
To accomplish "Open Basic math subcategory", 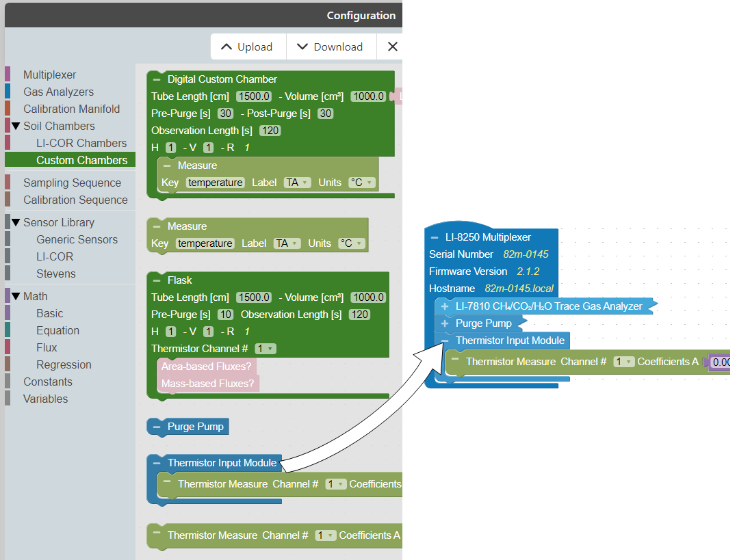I will pyautogui.click(x=50, y=313).
